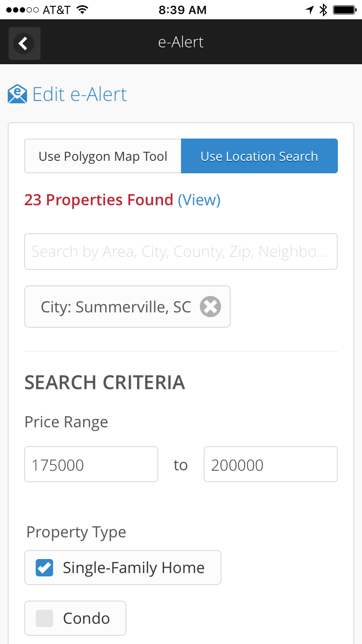Screen dimensions: 362x644
Task: Tap the Wi-Fi signal icon
Action: point(83,10)
